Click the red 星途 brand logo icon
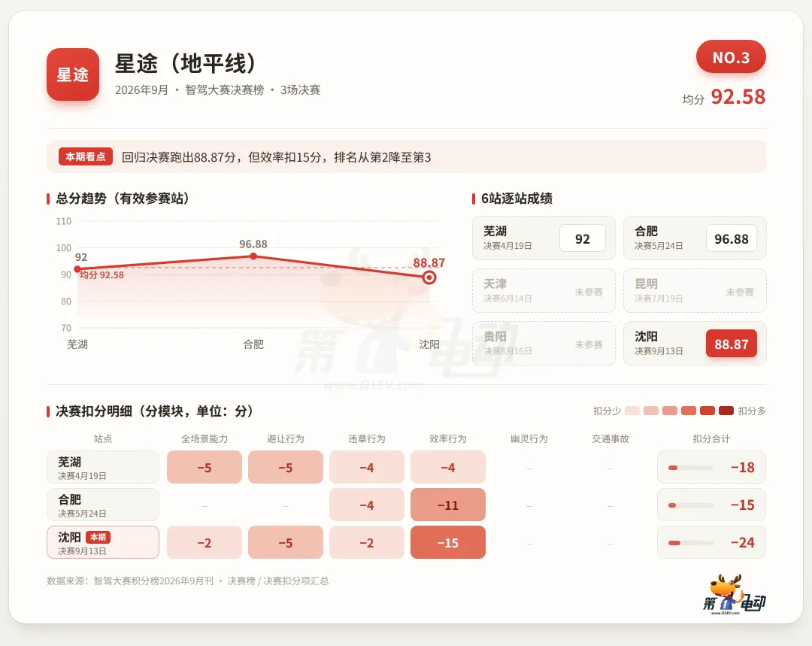Screen dimensions: 812x646 pyautogui.click(x=72, y=74)
